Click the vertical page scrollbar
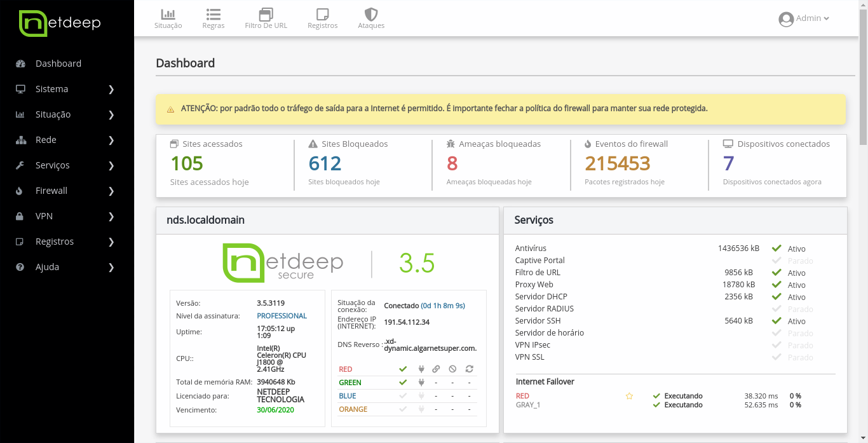868x443 pixels. pos(863,76)
